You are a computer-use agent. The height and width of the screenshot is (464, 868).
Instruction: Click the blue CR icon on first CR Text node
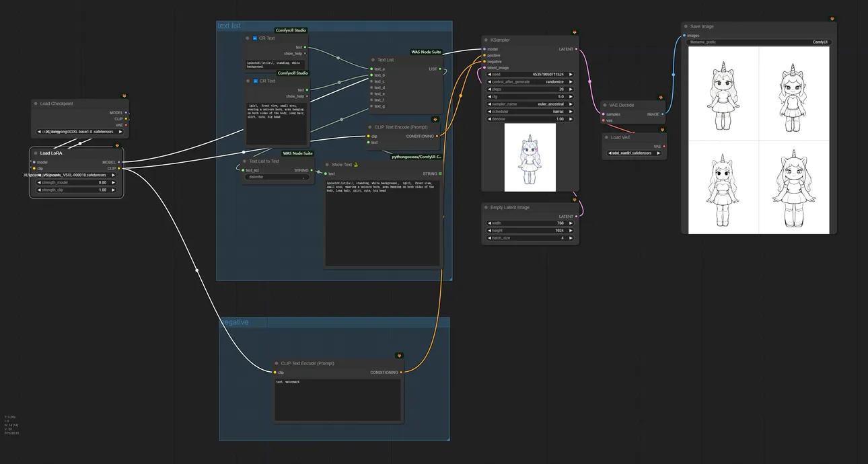click(x=255, y=38)
